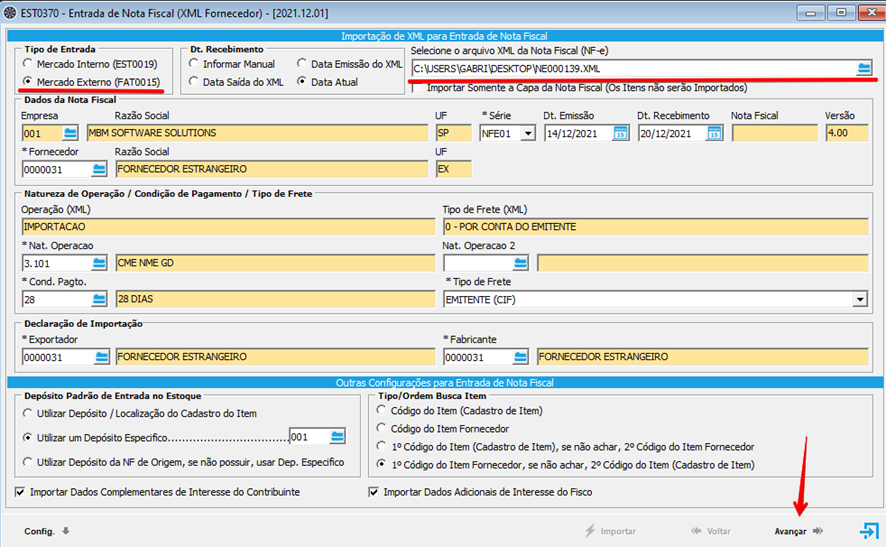Click the Operação (XML) IMPORTACAO field
This screenshot has width=886, height=547.
(229, 227)
